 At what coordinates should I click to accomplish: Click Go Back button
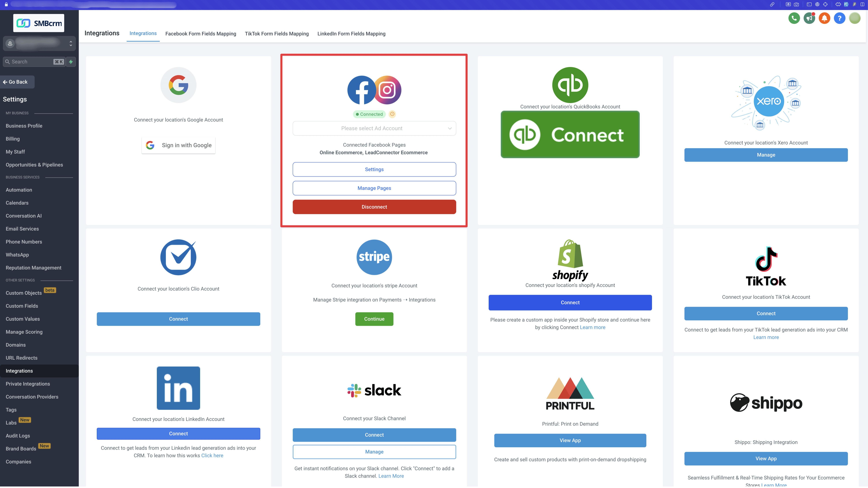17,82
